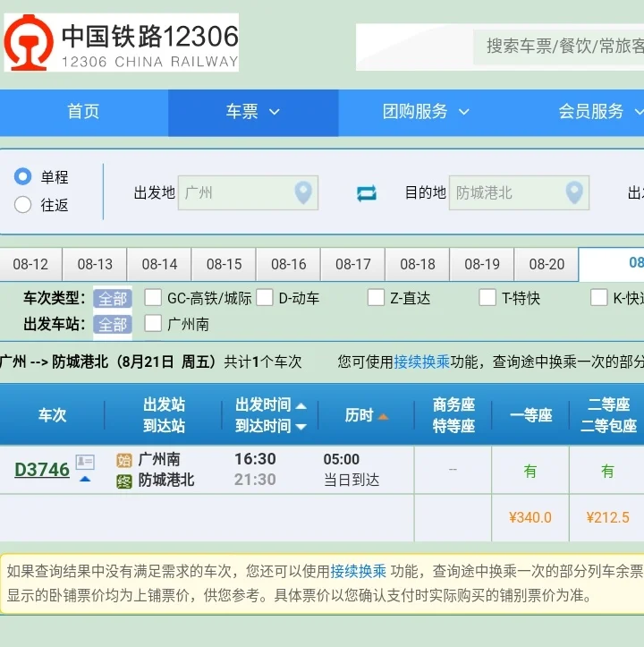Check GC-高铁/城际 train type

click(x=153, y=297)
